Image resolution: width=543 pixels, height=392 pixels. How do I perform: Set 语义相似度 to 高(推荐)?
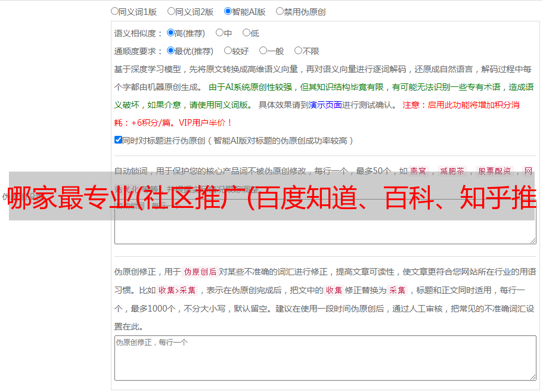coord(170,33)
